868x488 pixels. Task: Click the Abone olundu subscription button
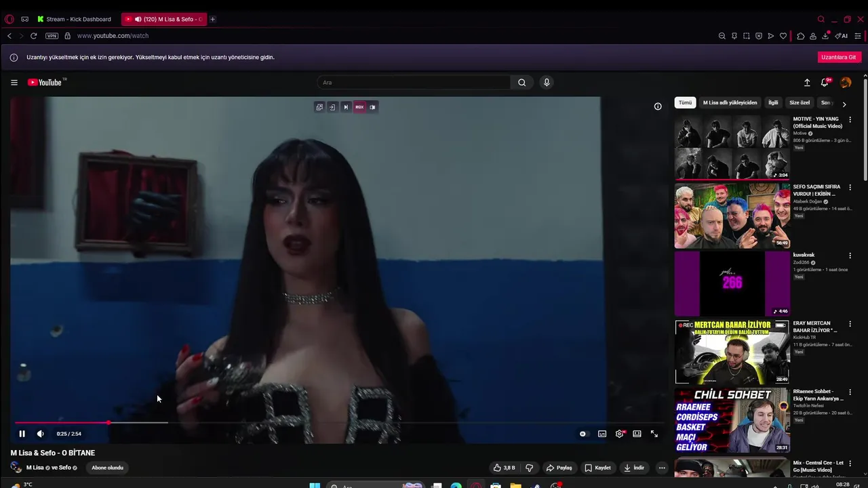(x=108, y=468)
